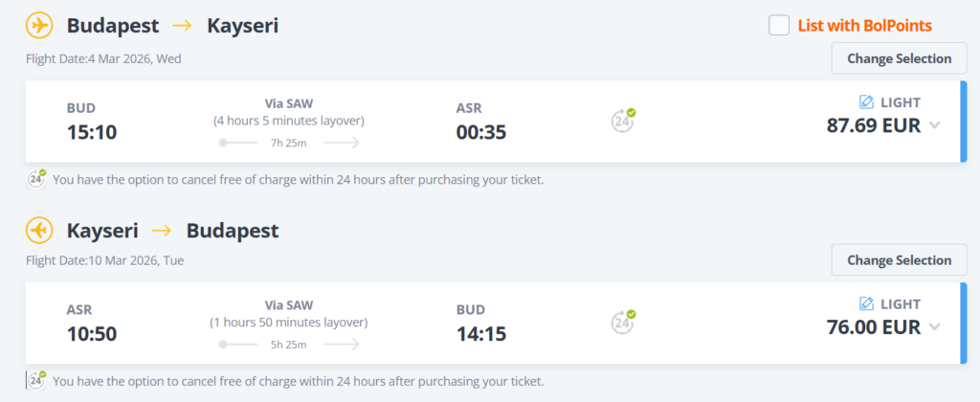
Task: Click the 5h 25m duration line
Action: pos(289,345)
